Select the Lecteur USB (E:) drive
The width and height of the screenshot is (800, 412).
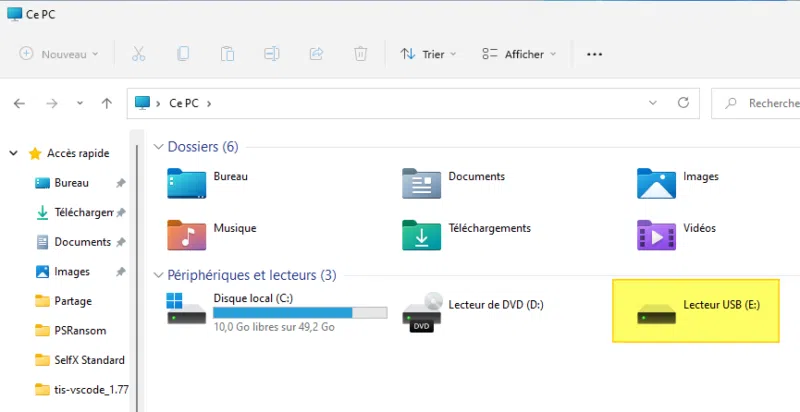click(696, 311)
